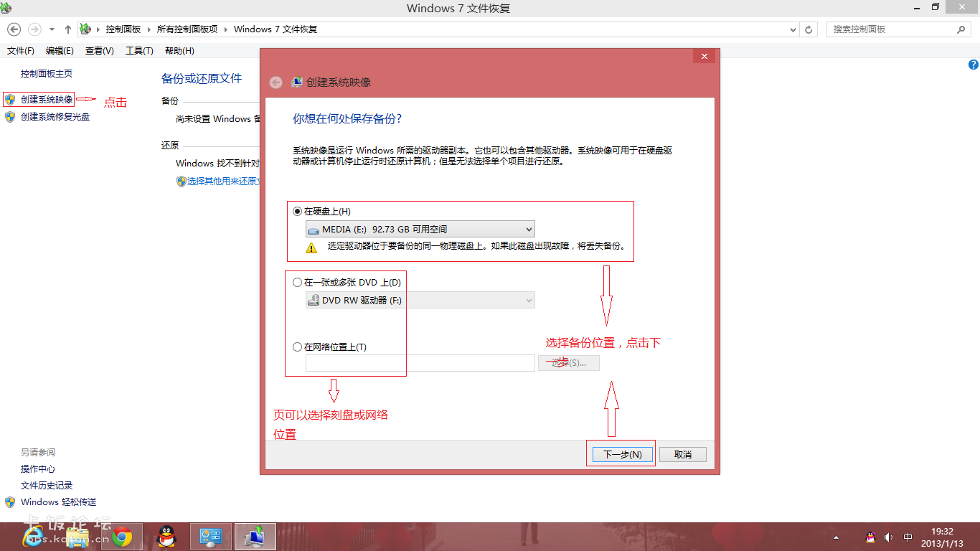Click the warning triangle icon in the dialog
Screen dimensions: 980x551
pos(311,248)
